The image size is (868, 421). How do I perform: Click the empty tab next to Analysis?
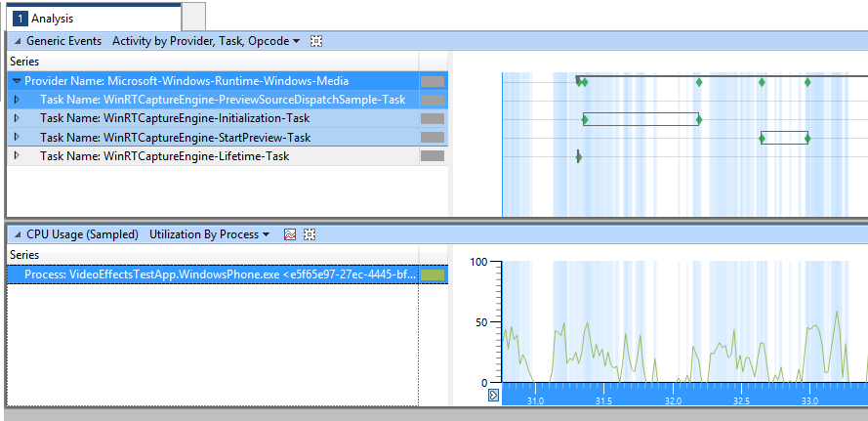click(x=193, y=17)
